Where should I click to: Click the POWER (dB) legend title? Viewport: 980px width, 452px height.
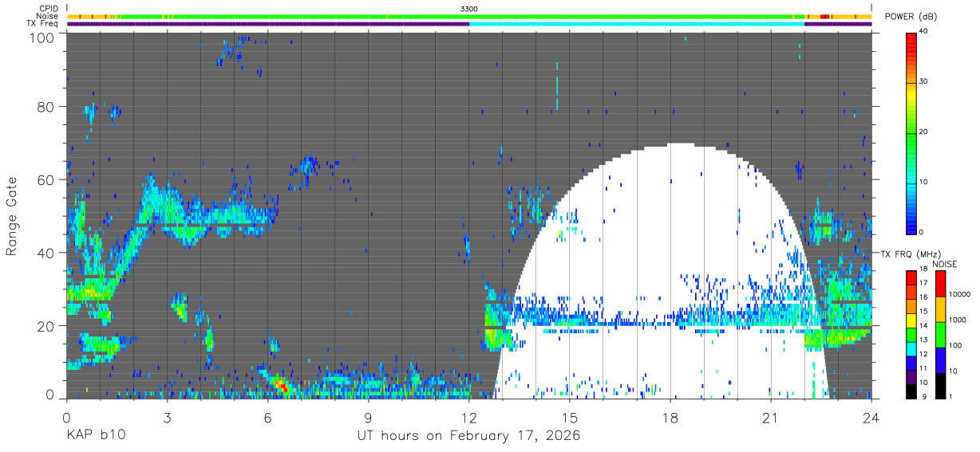tap(911, 17)
